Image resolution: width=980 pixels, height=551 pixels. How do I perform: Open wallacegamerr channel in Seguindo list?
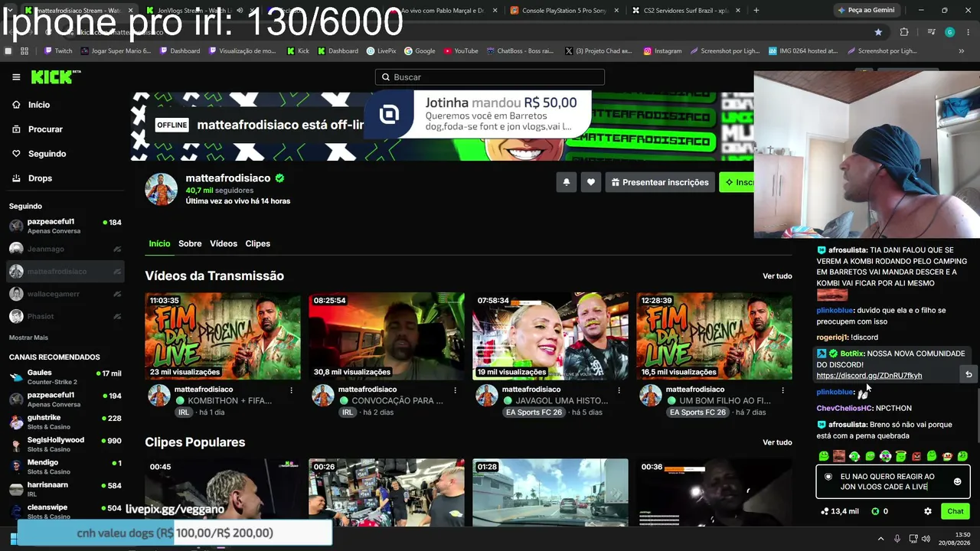pyautogui.click(x=65, y=294)
